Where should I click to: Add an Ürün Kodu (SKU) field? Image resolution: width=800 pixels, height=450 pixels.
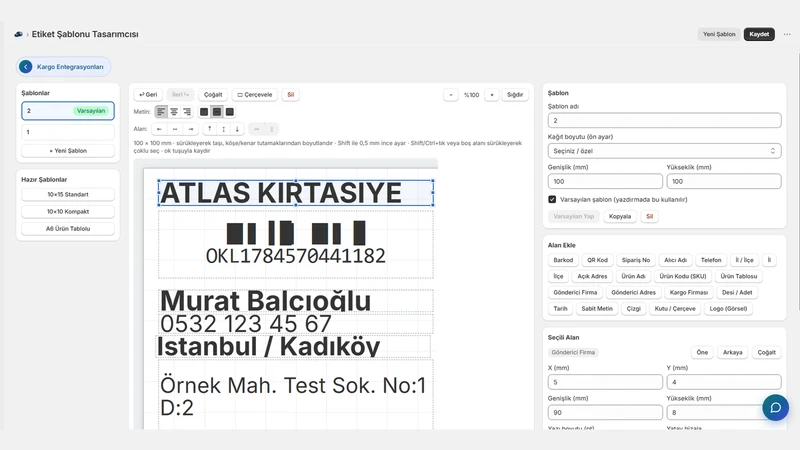click(x=683, y=277)
